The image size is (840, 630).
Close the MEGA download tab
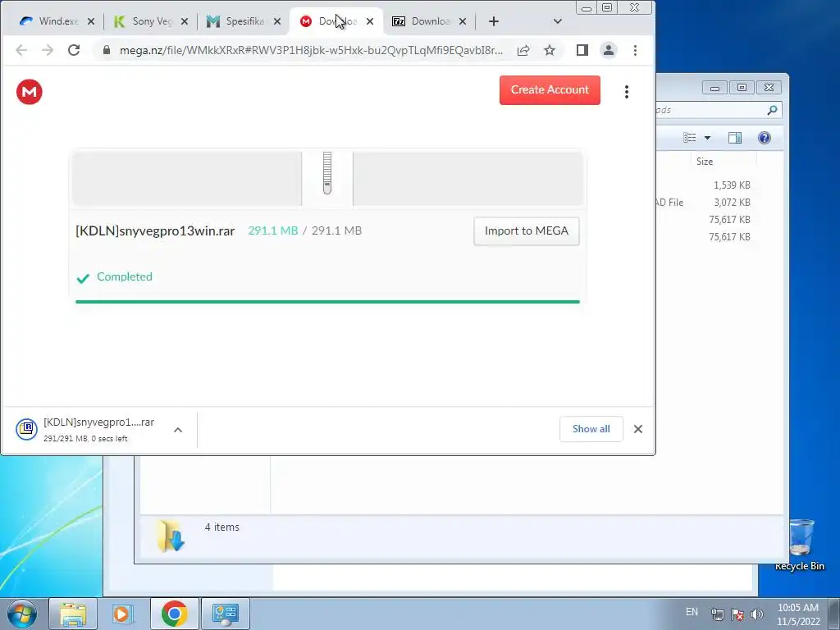370,21
